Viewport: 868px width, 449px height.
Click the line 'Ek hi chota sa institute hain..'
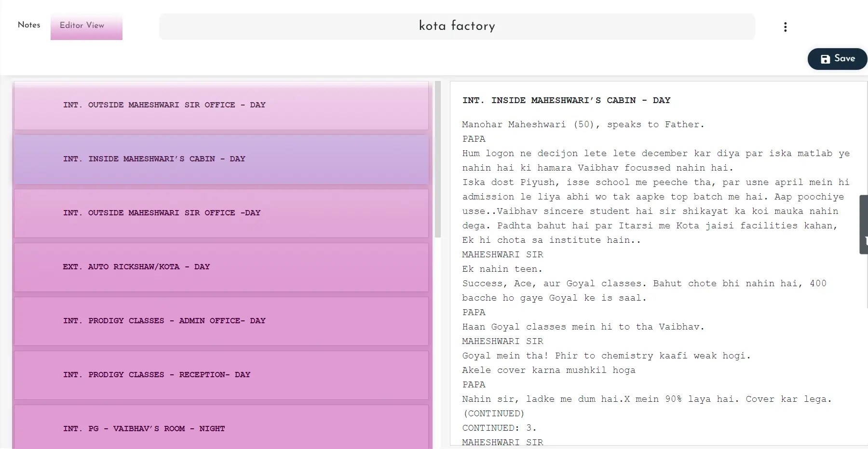(x=552, y=240)
